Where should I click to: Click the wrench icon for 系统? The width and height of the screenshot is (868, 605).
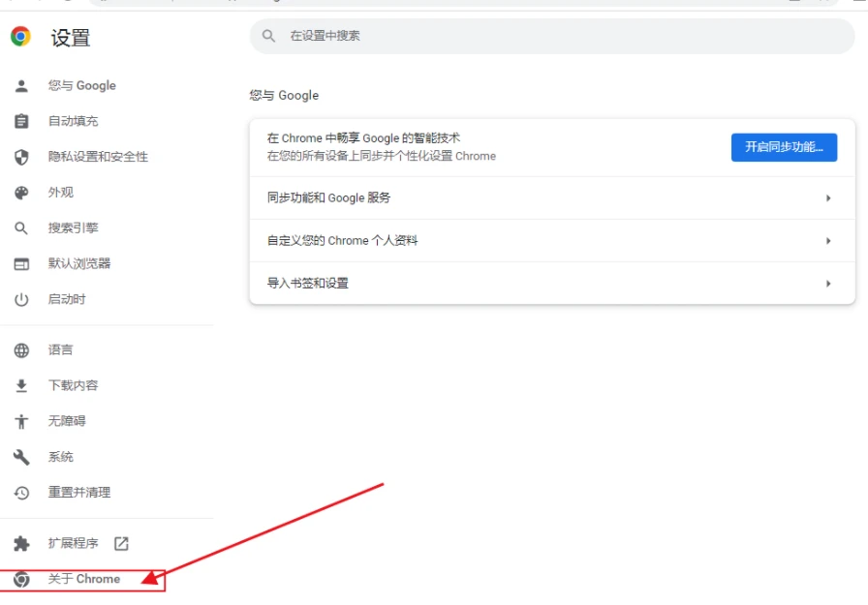[21, 457]
